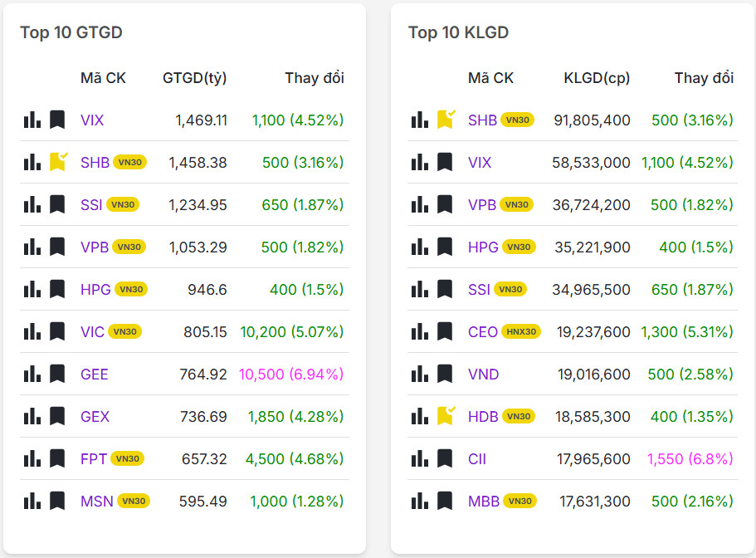
Task: Add HPG bookmark in Top 10 GTGD table
Action: point(57,290)
